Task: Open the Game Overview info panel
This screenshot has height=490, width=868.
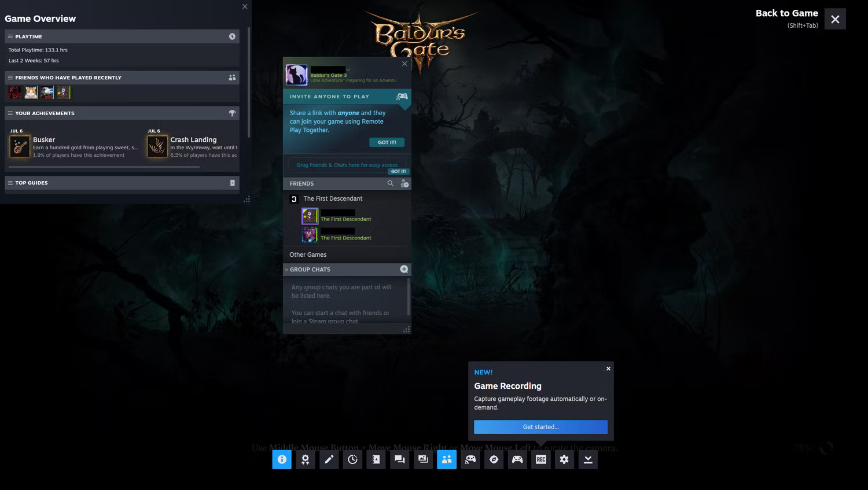Action: tap(282, 459)
